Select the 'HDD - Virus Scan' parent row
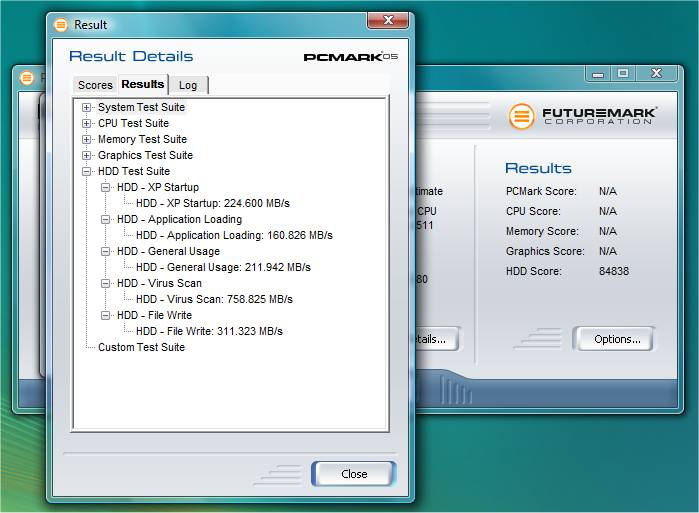 159,283
